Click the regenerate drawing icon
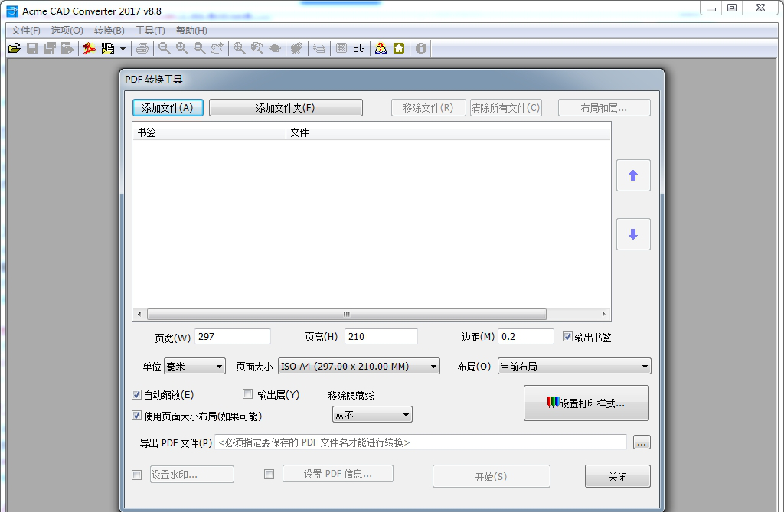This screenshot has height=532, width=784. pos(296,48)
